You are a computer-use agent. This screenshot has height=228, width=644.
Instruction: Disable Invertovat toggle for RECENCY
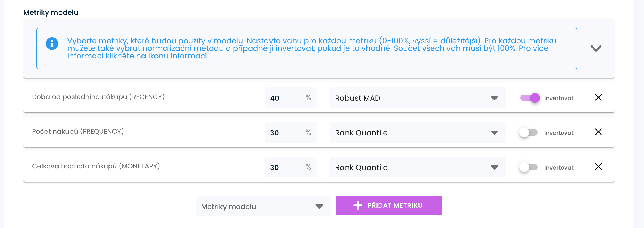pyautogui.click(x=530, y=98)
